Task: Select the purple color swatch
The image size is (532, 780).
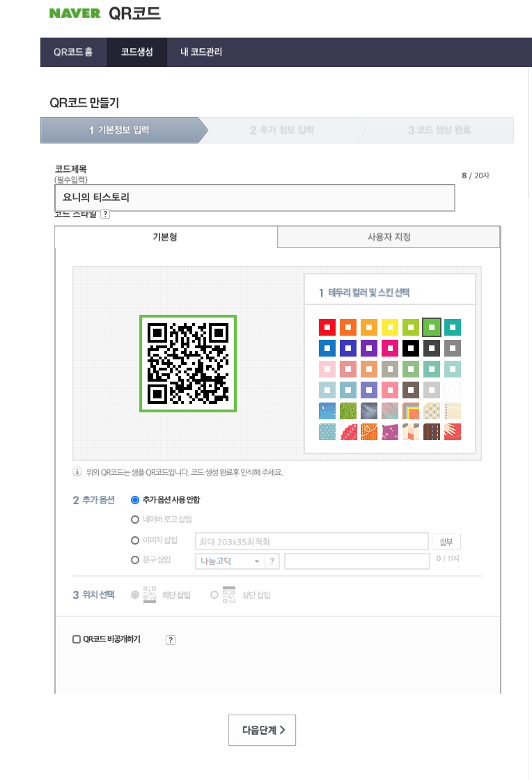Action: click(369, 348)
